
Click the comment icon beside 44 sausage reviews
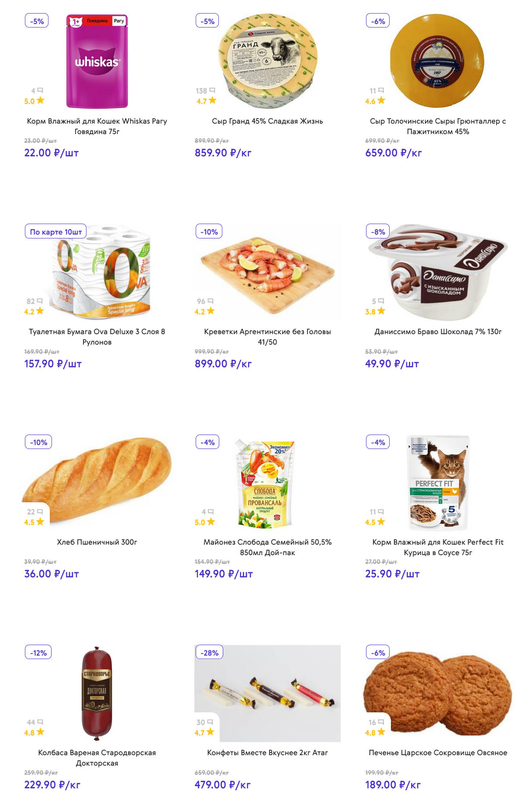coord(40,722)
